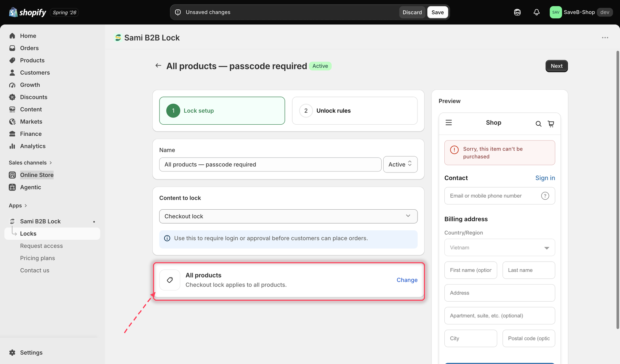This screenshot has width=620, height=364.
Task: Open Request access under Sami B2B Lock
Action: click(41, 246)
